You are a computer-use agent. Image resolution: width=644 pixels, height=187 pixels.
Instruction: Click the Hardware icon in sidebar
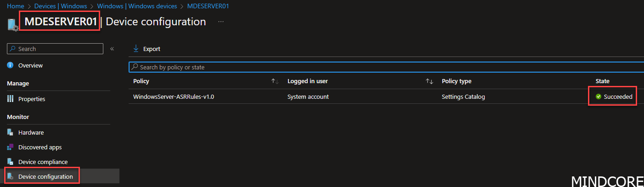pos(10,132)
